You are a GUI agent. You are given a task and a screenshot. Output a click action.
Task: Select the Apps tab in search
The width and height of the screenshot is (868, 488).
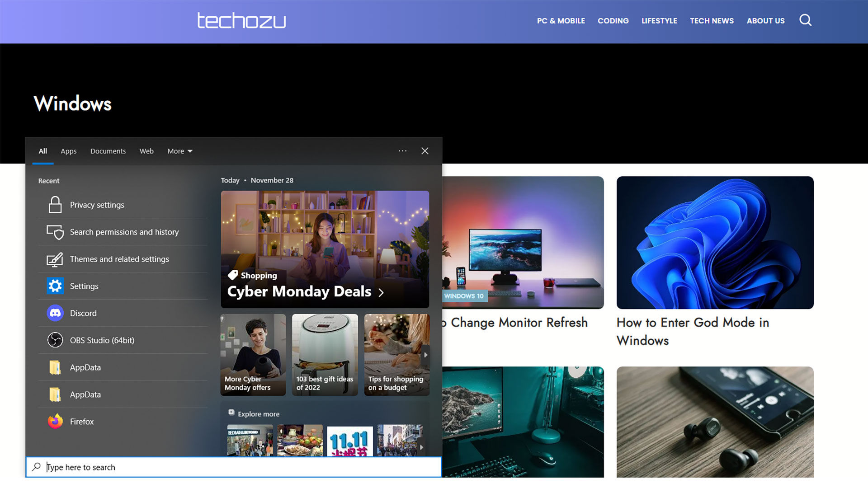click(68, 151)
